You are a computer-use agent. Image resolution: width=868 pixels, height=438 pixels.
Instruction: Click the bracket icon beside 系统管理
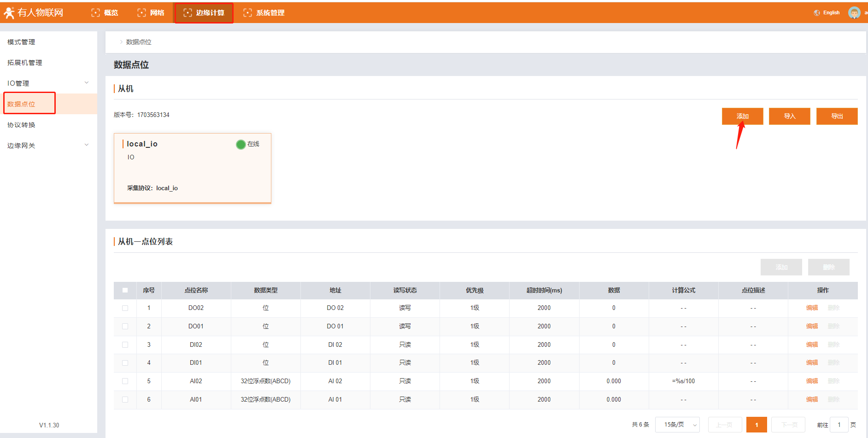click(x=247, y=13)
